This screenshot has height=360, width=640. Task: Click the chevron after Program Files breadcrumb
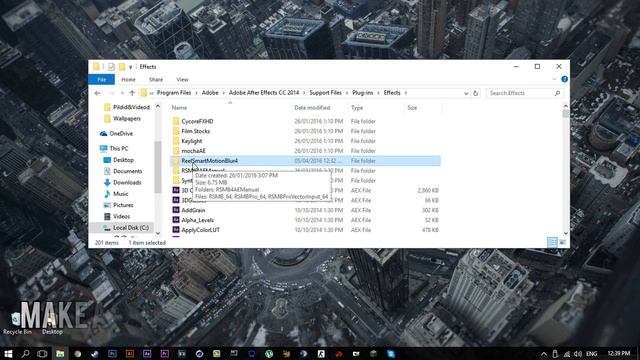(196, 93)
